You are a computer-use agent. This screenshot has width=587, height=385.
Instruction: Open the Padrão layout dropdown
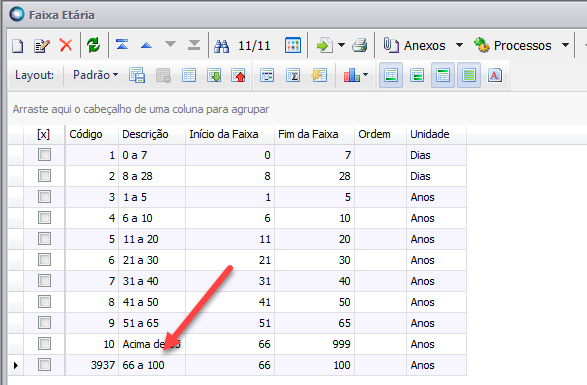point(95,75)
